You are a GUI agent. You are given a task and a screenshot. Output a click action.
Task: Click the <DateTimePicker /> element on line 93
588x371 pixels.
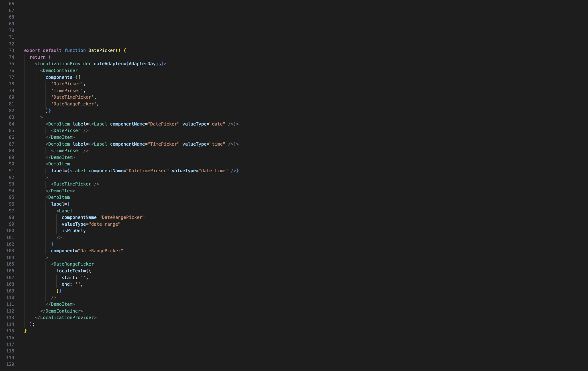coord(75,184)
